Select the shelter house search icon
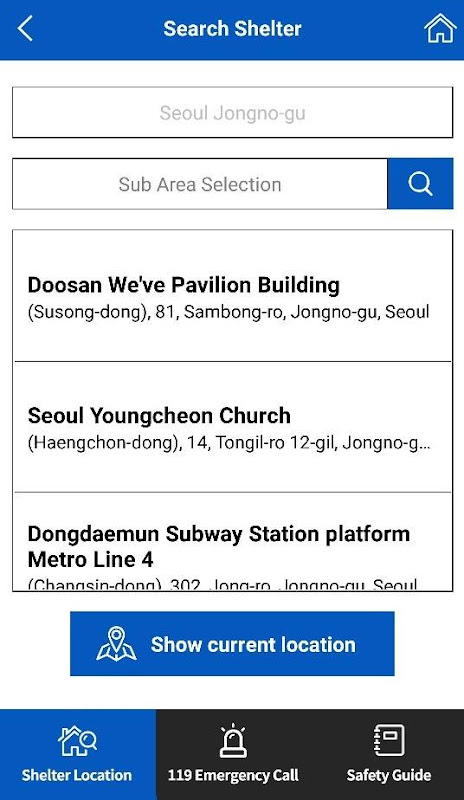This screenshot has width=464, height=800. (78, 741)
